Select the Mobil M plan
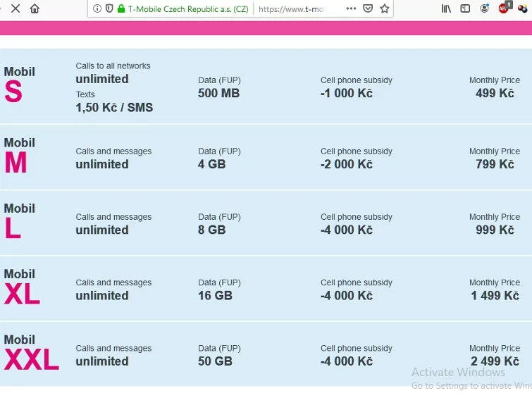This screenshot has height=398, width=532. [x=19, y=156]
